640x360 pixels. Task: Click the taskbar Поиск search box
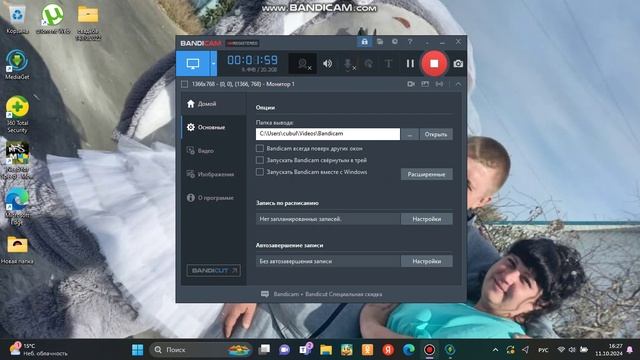coord(200,350)
